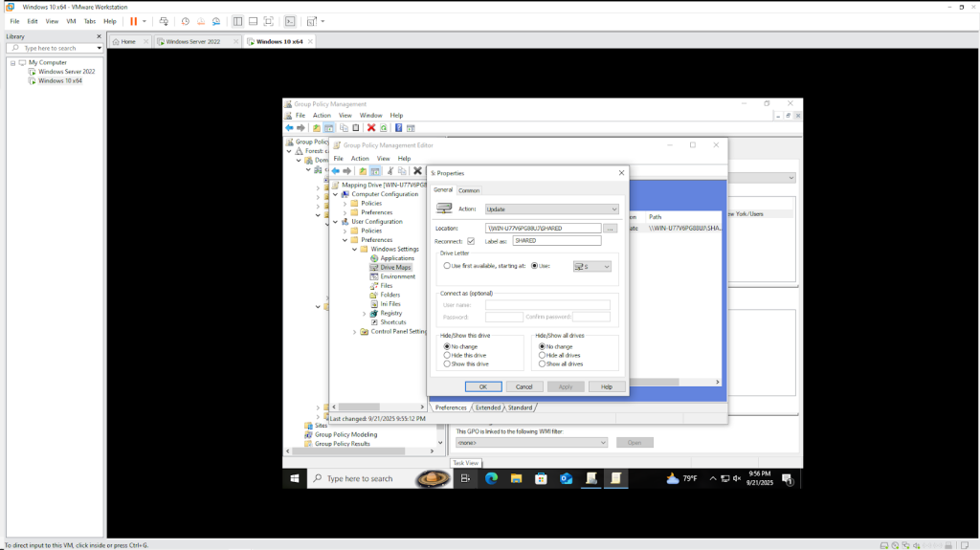Choose 'Show all drives' option
This screenshot has height=550, width=980.
coord(542,364)
